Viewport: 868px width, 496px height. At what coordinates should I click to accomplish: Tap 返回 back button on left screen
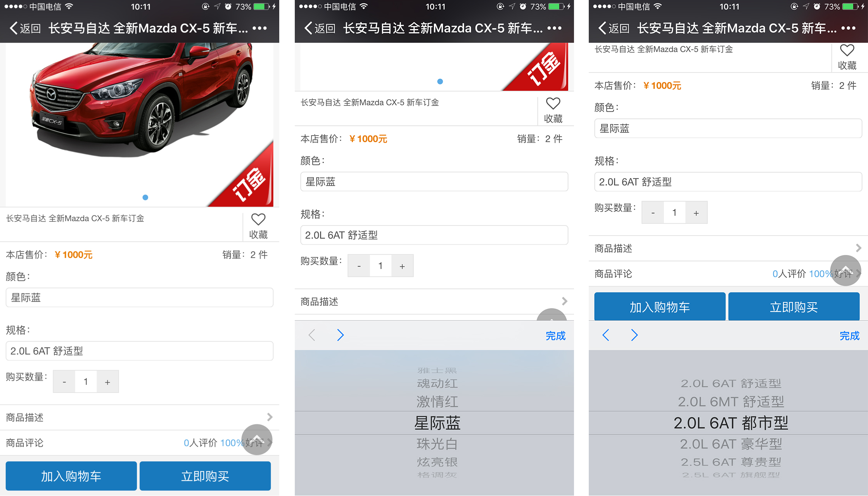point(25,28)
